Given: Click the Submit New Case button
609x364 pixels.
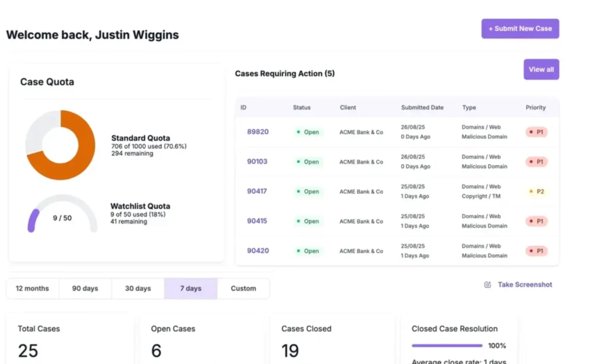Looking at the screenshot, I should tap(520, 29).
